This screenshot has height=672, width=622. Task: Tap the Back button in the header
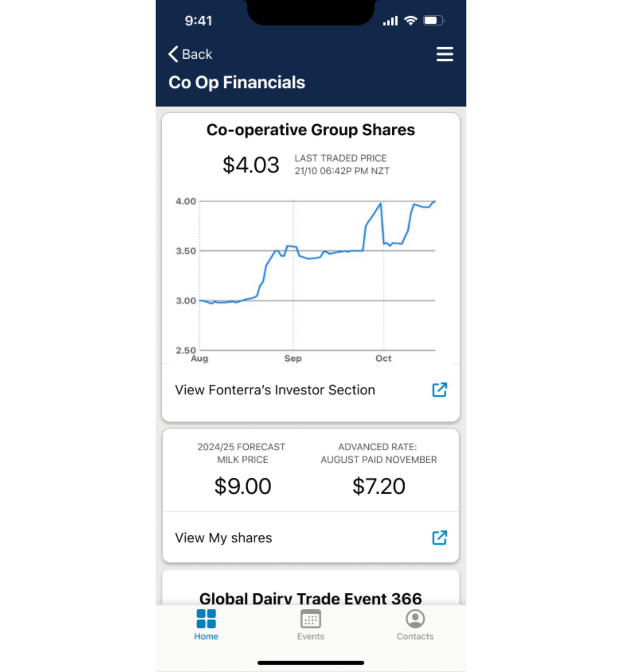coord(190,54)
